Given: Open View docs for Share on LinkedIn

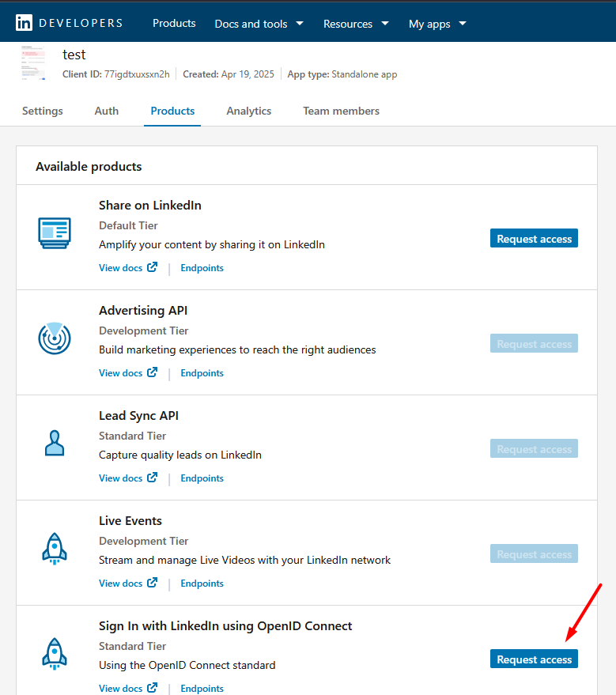Looking at the screenshot, I should [120, 268].
